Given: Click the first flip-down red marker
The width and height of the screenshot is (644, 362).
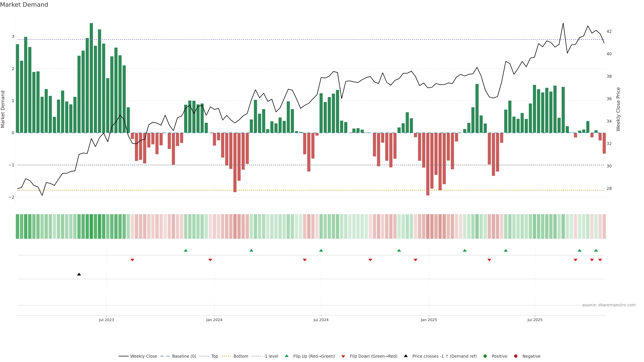Looking at the screenshot, I should (132, 260).
